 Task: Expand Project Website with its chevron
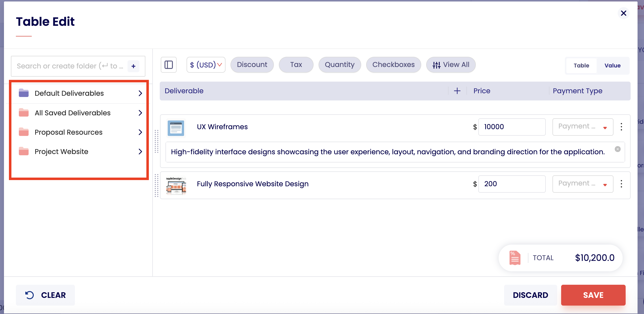[140, 152]
